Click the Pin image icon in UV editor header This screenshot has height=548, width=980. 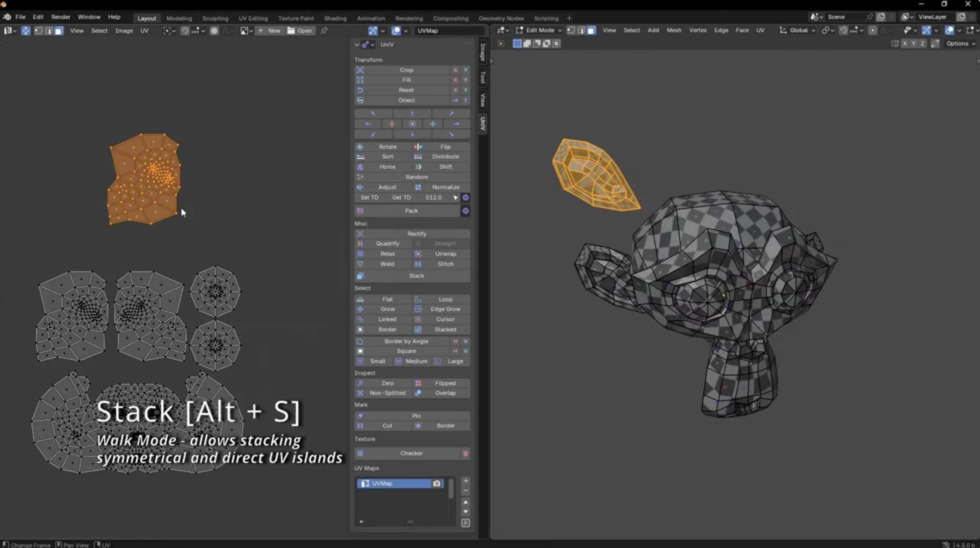324,31
